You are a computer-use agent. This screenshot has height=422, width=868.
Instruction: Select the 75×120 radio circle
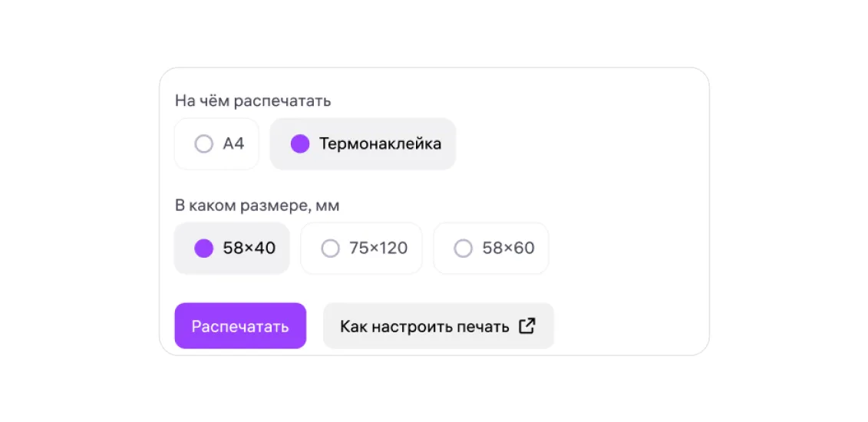tap(330, 248)
